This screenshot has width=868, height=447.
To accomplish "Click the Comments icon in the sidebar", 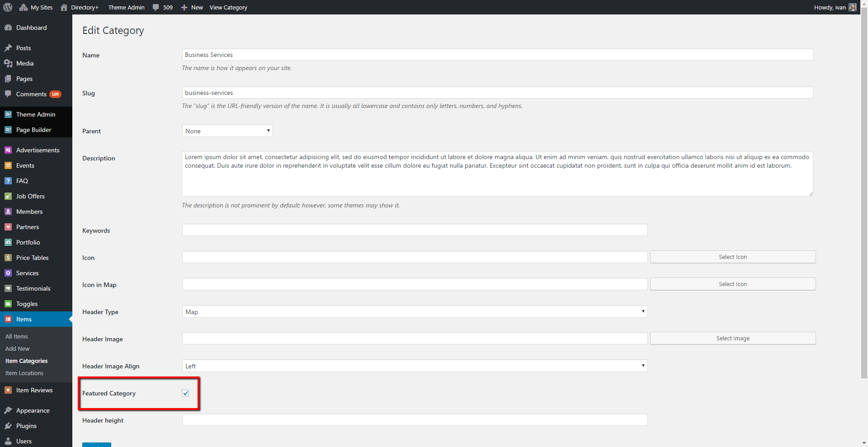I will (8, 94).
